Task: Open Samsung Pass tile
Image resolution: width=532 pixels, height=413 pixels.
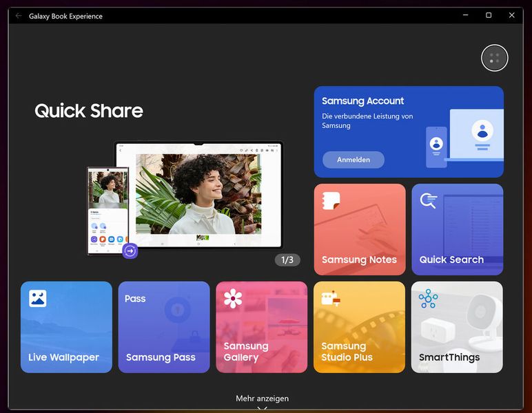Action: point(164,327)
